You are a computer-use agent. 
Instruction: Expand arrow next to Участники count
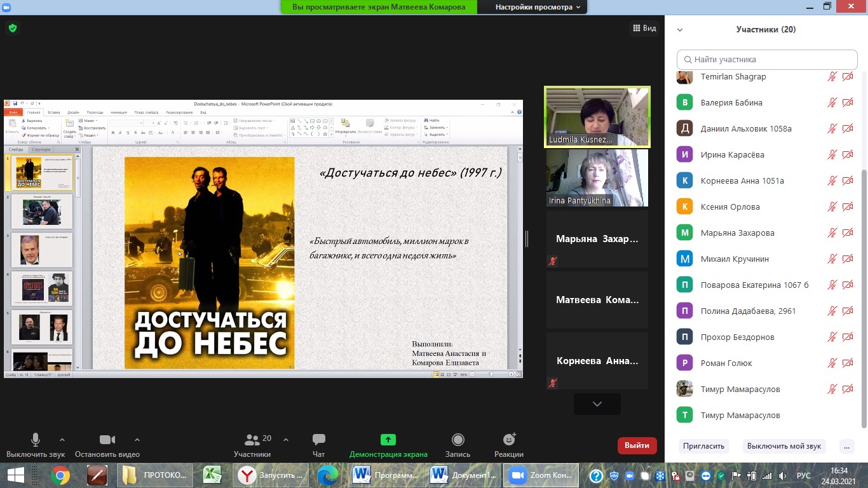click(x=285, y=439)
